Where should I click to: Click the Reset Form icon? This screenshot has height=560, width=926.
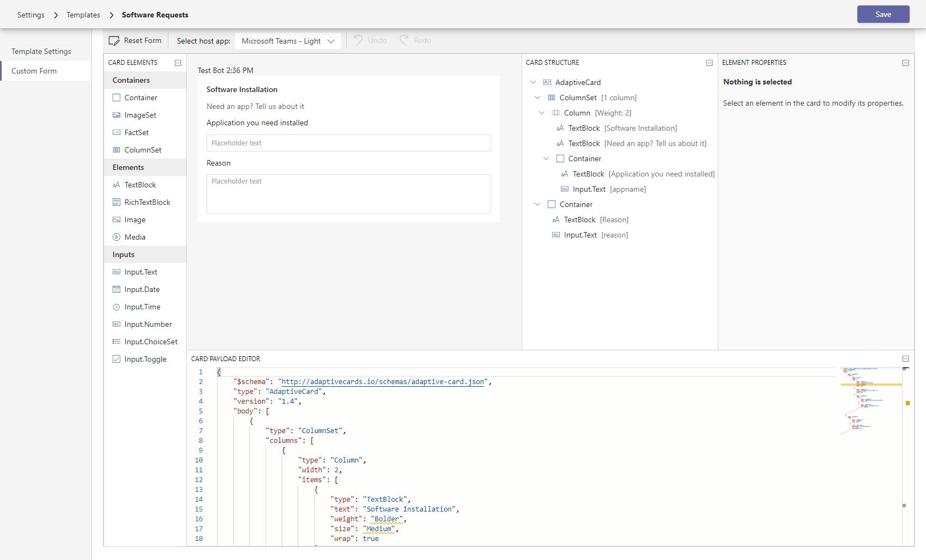[114, 41]
